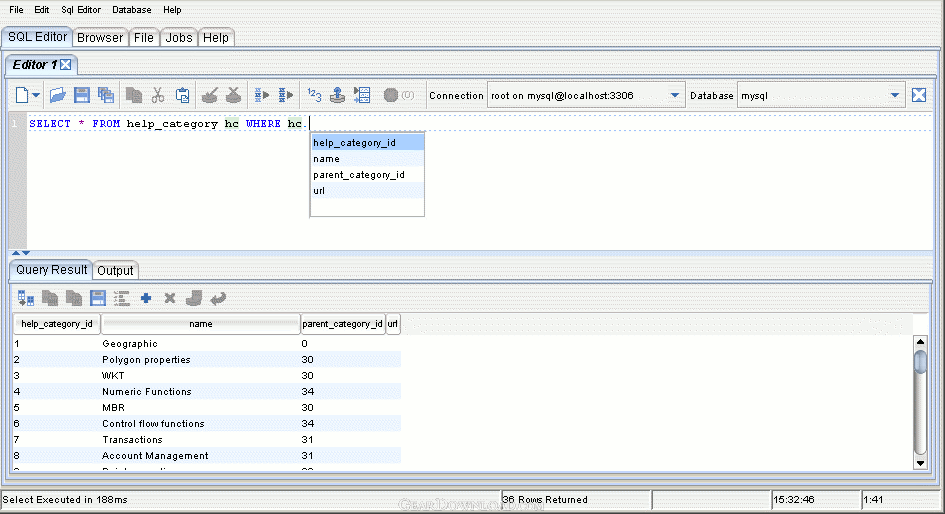The width and height of the screenshot is (945, 514).
Task: Click the Copy icon in the editor toolbar
Action: tap(134, 95)
